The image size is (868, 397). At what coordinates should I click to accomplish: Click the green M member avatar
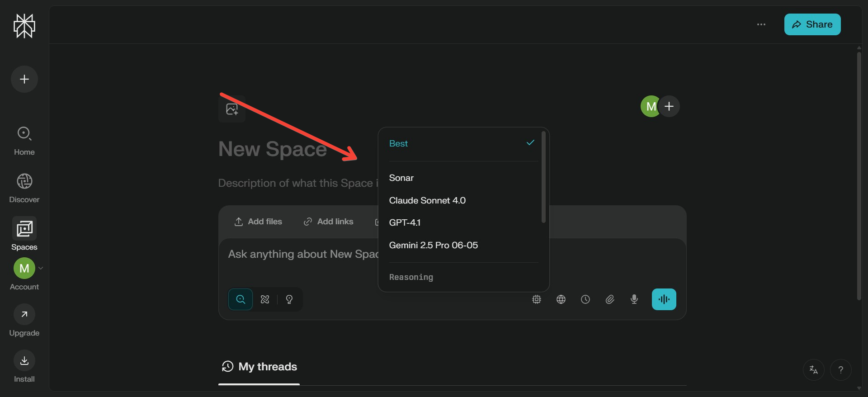click(651, 106)
